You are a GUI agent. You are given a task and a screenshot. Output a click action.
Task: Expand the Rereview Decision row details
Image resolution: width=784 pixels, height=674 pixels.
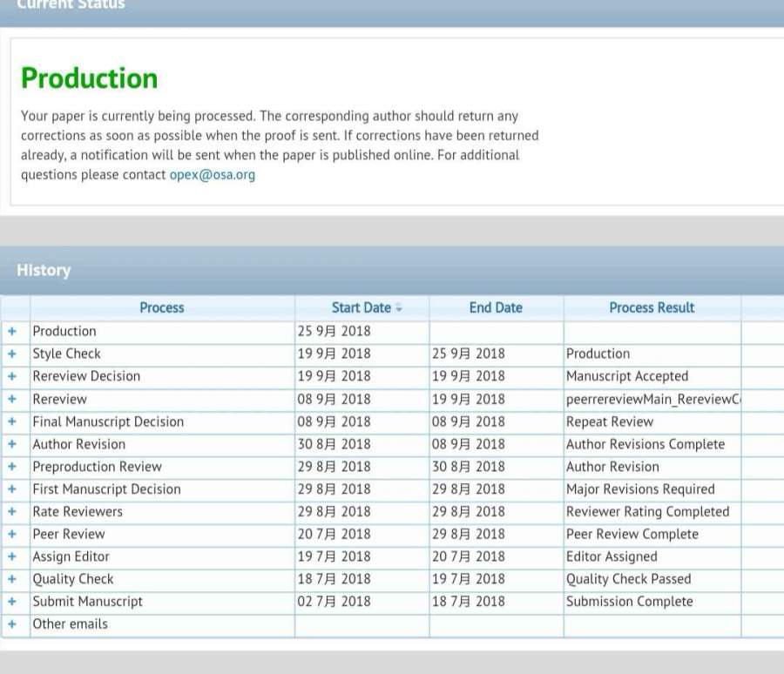pos(12,377)
